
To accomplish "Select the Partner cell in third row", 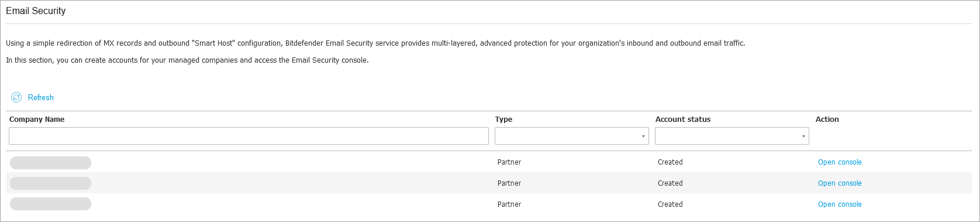I will (x=509, y=204).
